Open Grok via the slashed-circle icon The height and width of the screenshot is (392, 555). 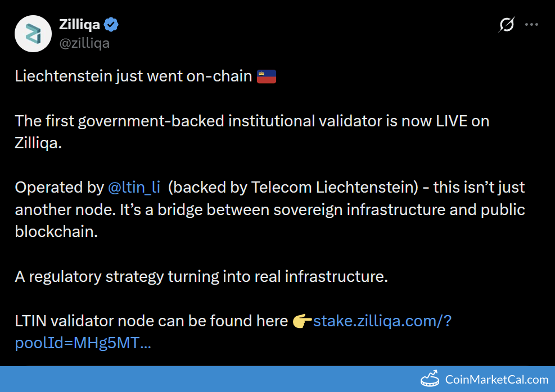click(x=506, y=25)
